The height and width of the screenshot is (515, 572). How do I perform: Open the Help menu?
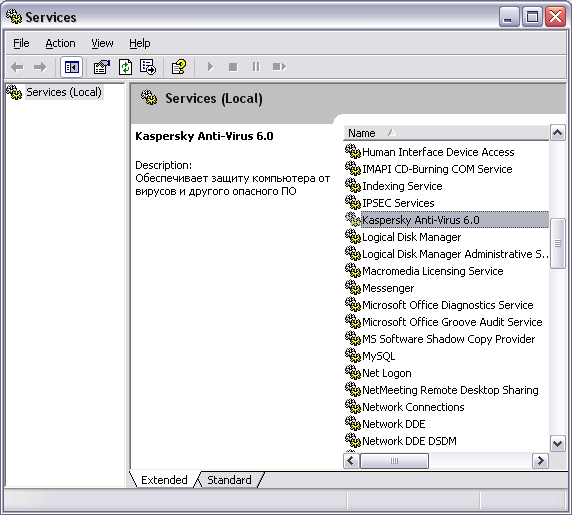tap(140, 43)
